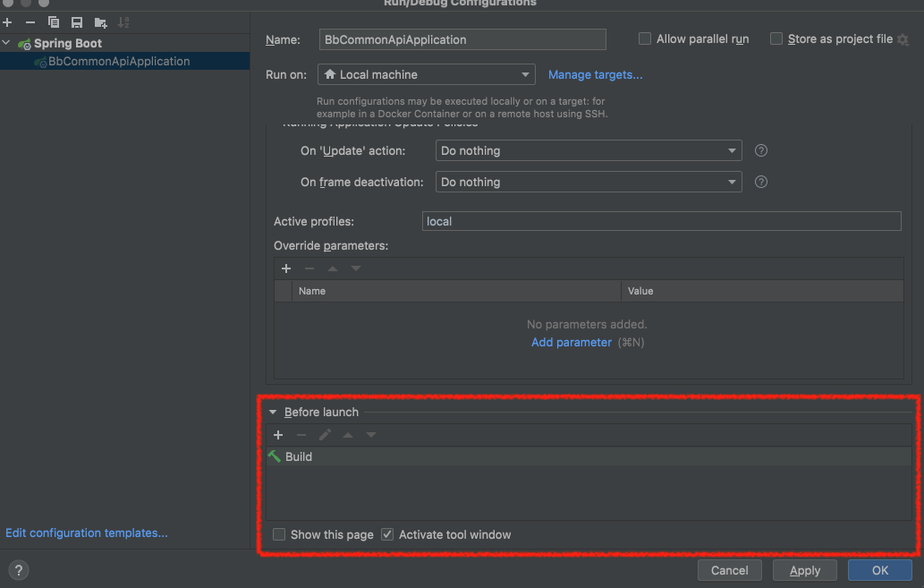This screenshot has height=588, width=924.
Task: Click the override parameter remove icon
Action: [x=309, y=268]
